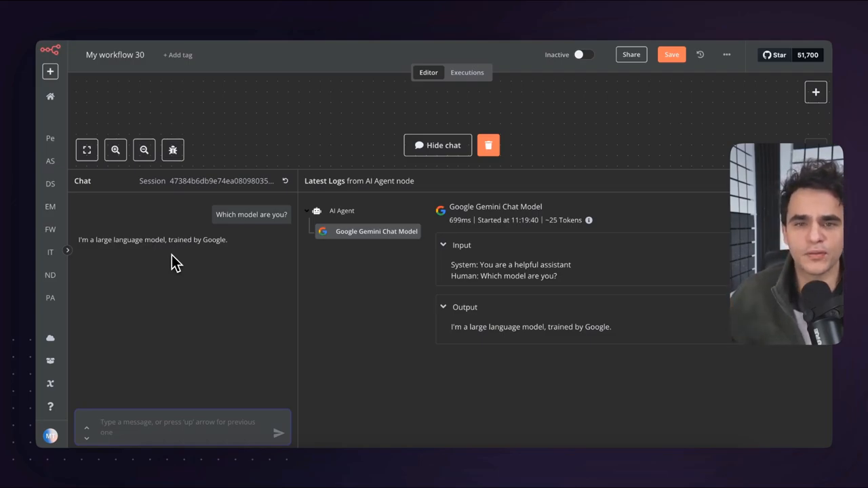Expand the sidebar with arrow handle
The width and height of the screenshot is (868, 488).
[x=67, y=250]
